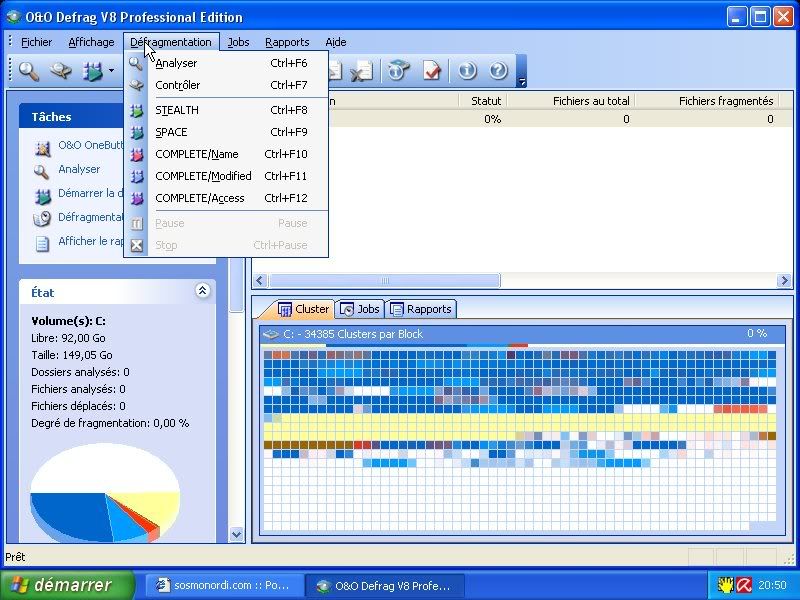
Task: Open the Aide menu
Action: coord(336,42)
